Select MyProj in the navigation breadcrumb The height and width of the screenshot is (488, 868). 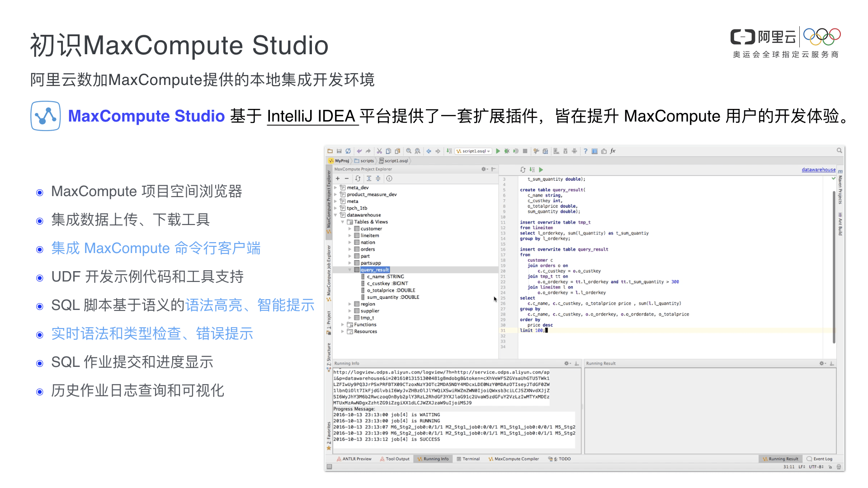pyautogui.click(x=339, y=161)
